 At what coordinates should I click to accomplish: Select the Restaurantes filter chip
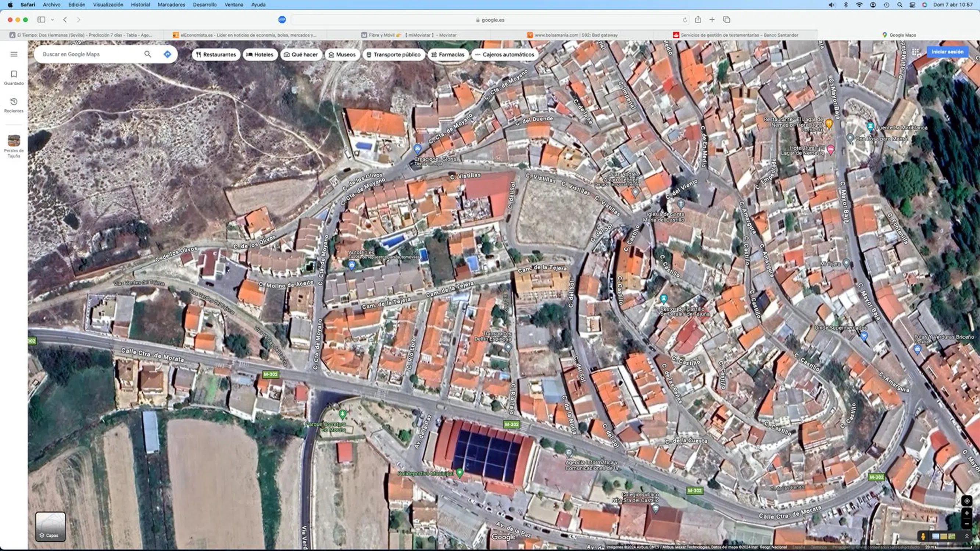[x=216, y=54]
